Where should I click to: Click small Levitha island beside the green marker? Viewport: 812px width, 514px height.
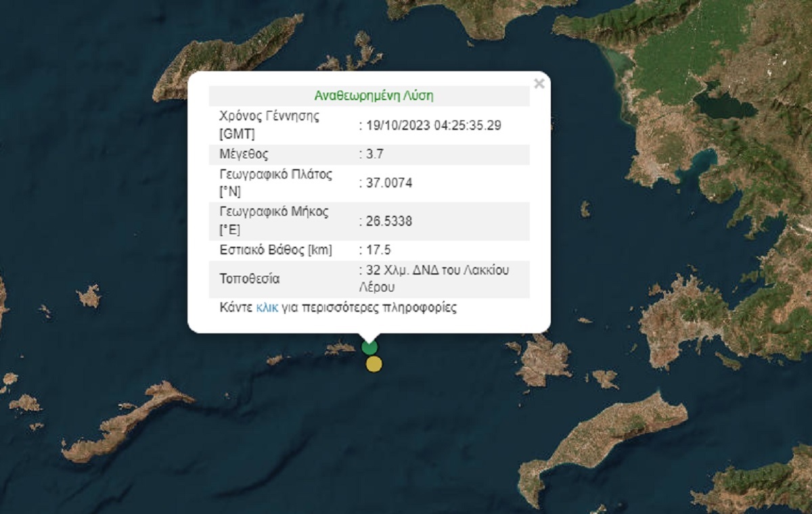tap(340, 348)
